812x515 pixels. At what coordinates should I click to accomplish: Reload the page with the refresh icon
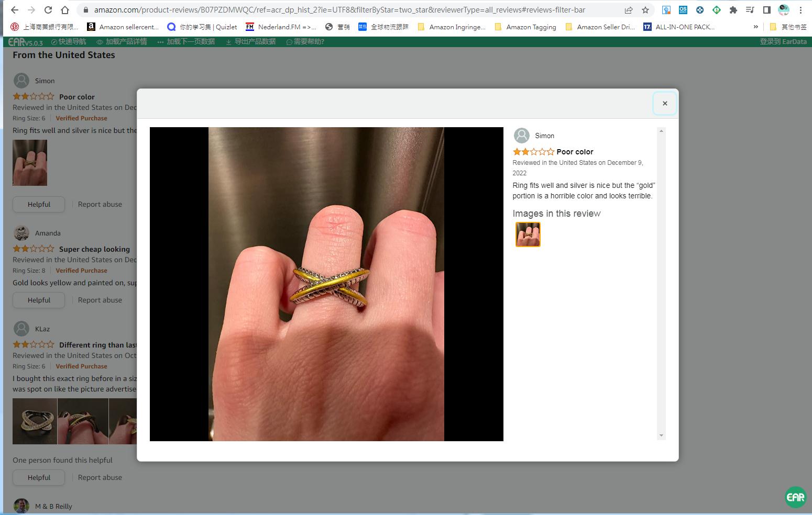(48, 10)
